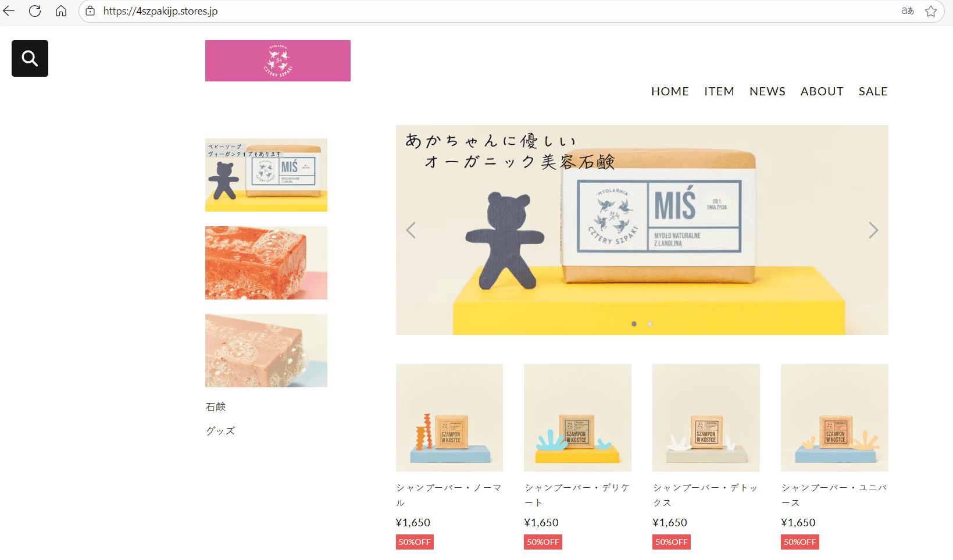Go back with the browser back arrow
Viewport: 953px width, 560px height.
point(9,11)
